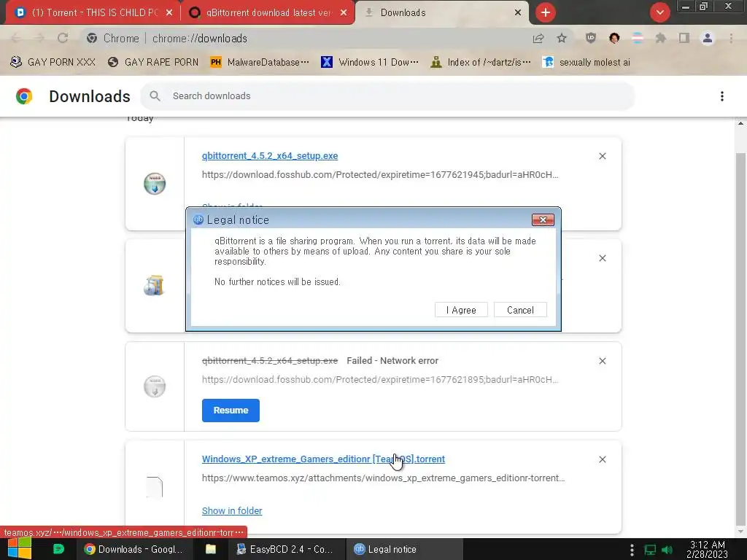
Task: Click the Chrome logo beside Downloads heading
Action: [x=24, y=96]
